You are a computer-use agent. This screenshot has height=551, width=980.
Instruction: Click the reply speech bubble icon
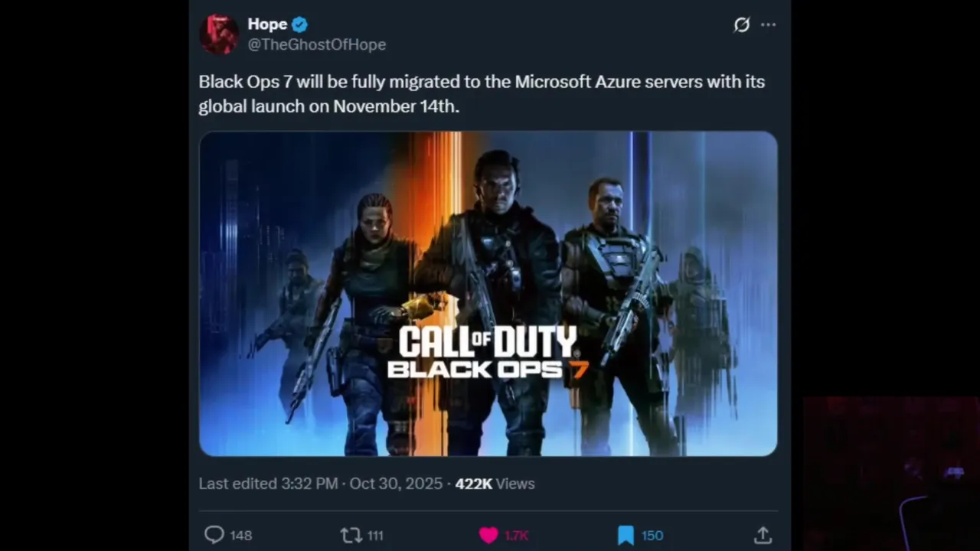point(214,534)
